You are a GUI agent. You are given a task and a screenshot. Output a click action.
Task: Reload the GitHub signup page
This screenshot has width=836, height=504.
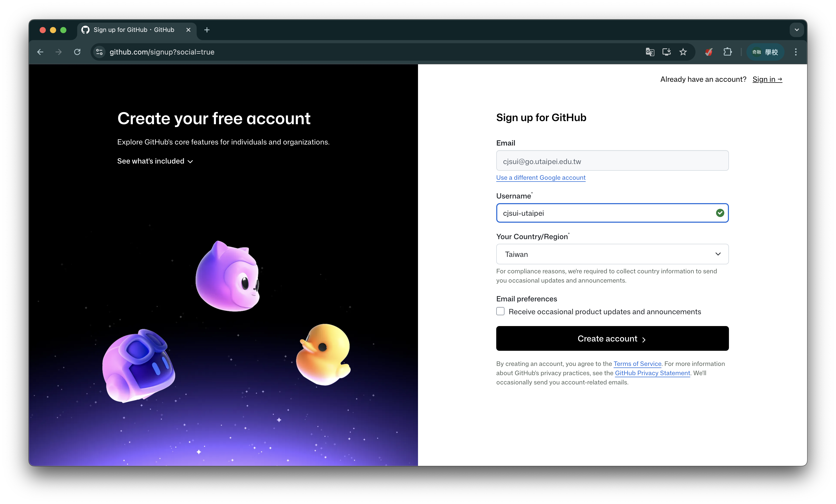click(x=77, y=52)
